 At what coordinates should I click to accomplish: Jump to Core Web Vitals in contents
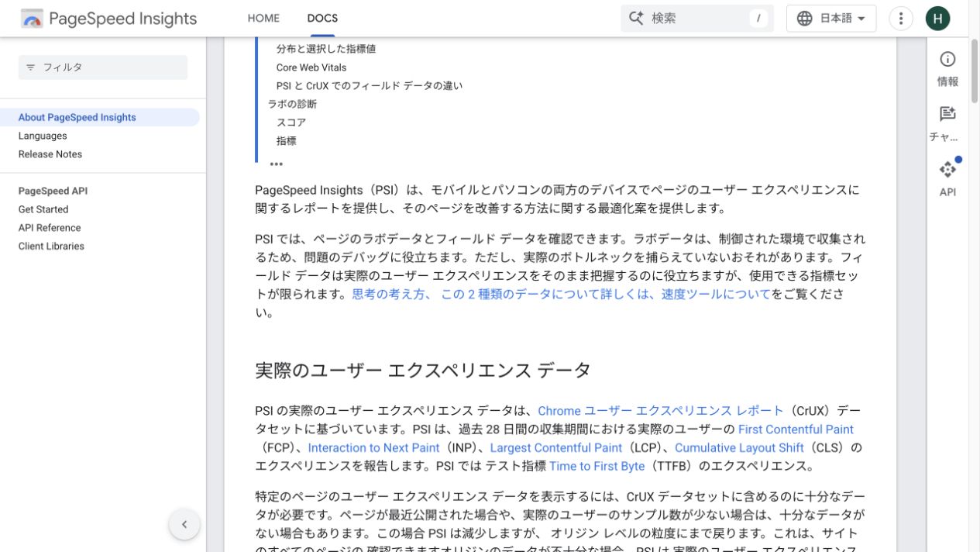tap(311, 67)
